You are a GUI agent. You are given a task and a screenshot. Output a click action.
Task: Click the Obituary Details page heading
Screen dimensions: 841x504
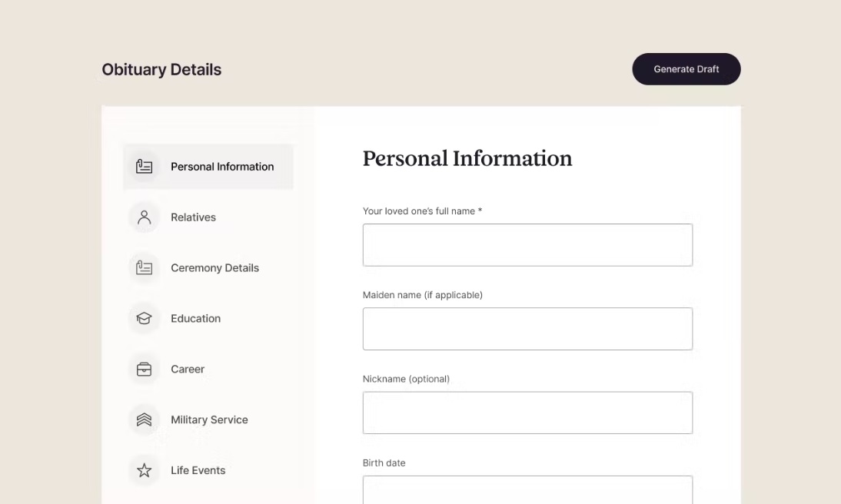[161, 69]
